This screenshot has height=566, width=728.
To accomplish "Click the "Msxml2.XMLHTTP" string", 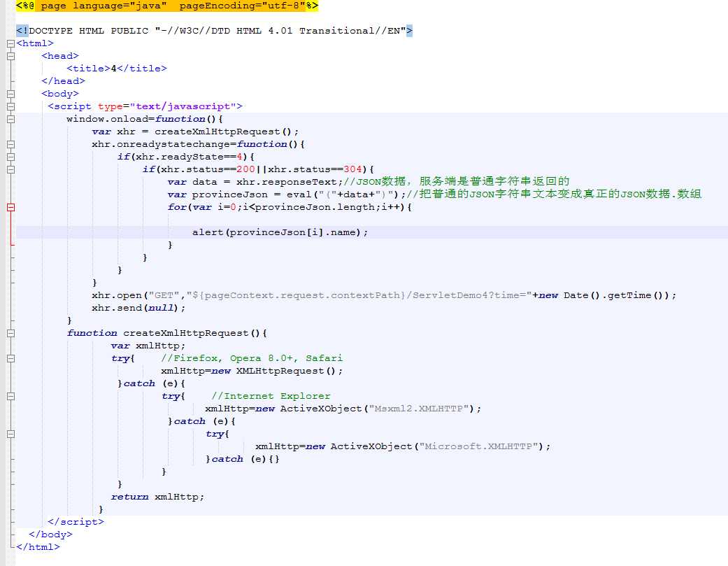I will point(418,409).
